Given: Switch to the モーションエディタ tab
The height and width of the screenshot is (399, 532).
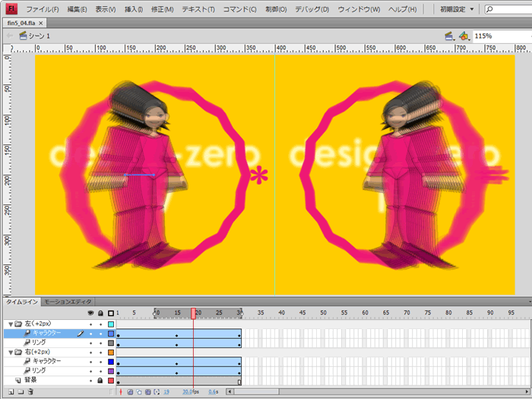Looking at the screenshot, I should (x=67, y=302).
